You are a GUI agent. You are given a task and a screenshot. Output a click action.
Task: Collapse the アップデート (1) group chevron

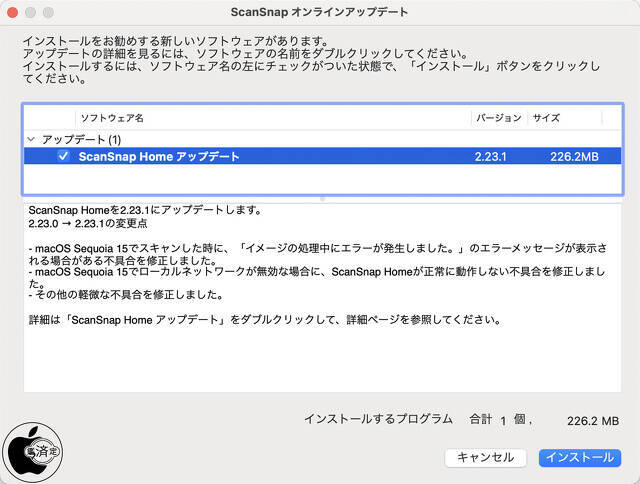[x=31, y=139]
